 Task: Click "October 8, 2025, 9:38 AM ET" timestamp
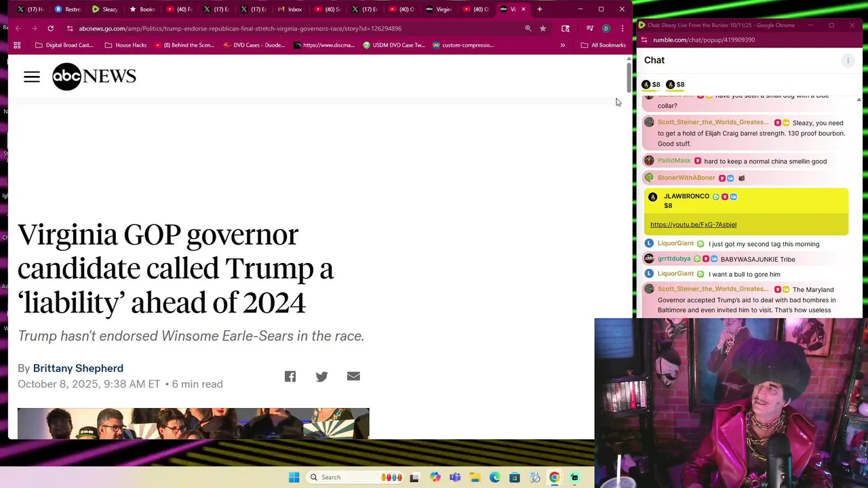[89, 384]
